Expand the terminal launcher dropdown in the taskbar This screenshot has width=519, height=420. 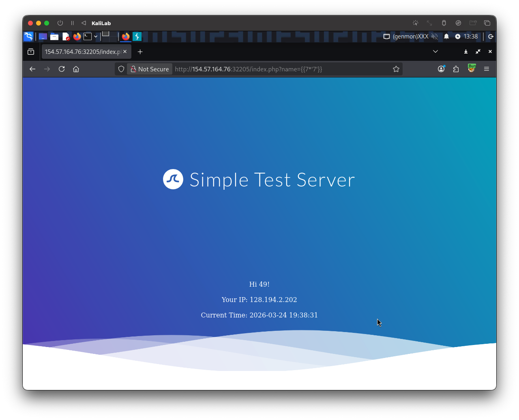(96, 36)
